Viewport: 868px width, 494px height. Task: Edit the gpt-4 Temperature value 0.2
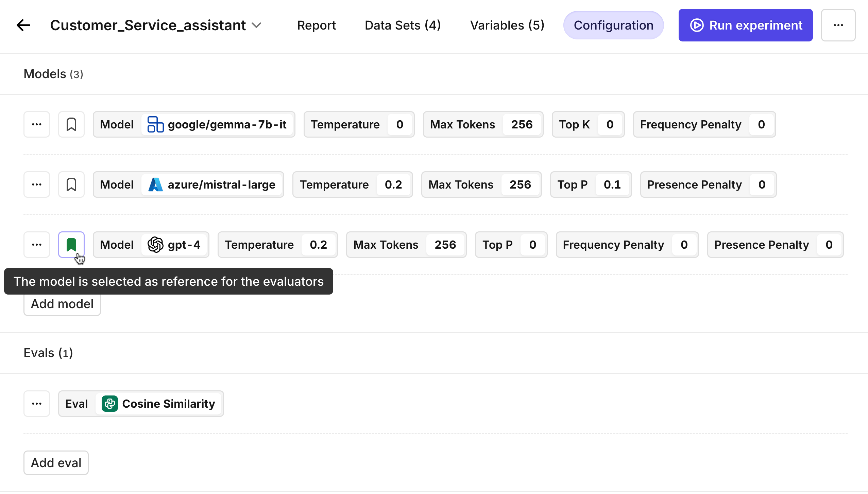(x=318, y=245)
